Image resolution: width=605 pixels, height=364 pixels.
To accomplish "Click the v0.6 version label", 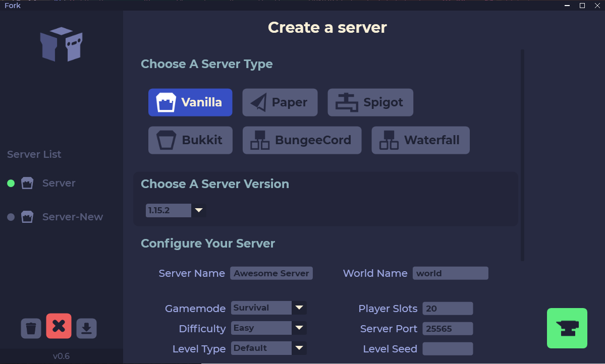I will coord(62,356).
